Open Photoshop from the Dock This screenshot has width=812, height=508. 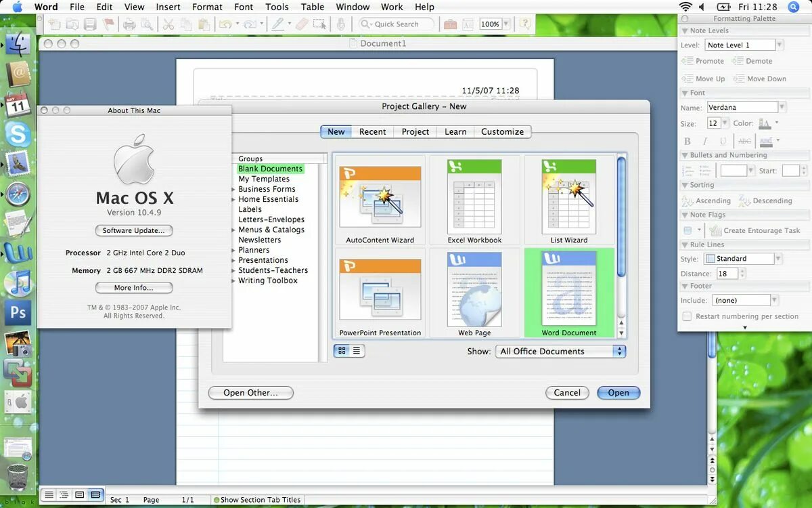(x=18, y=314)
